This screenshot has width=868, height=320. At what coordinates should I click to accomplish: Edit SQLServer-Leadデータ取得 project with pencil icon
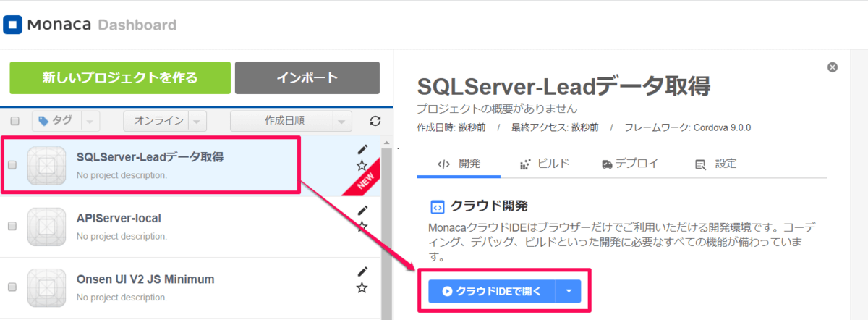coord(362,149)
